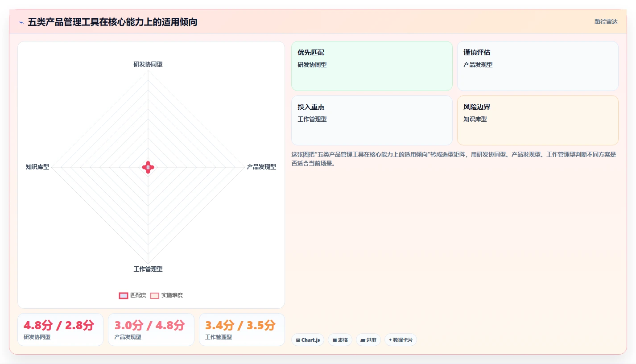Click the description paragraph starting 这张图把
636x364 pixels.
pos(454,159)
